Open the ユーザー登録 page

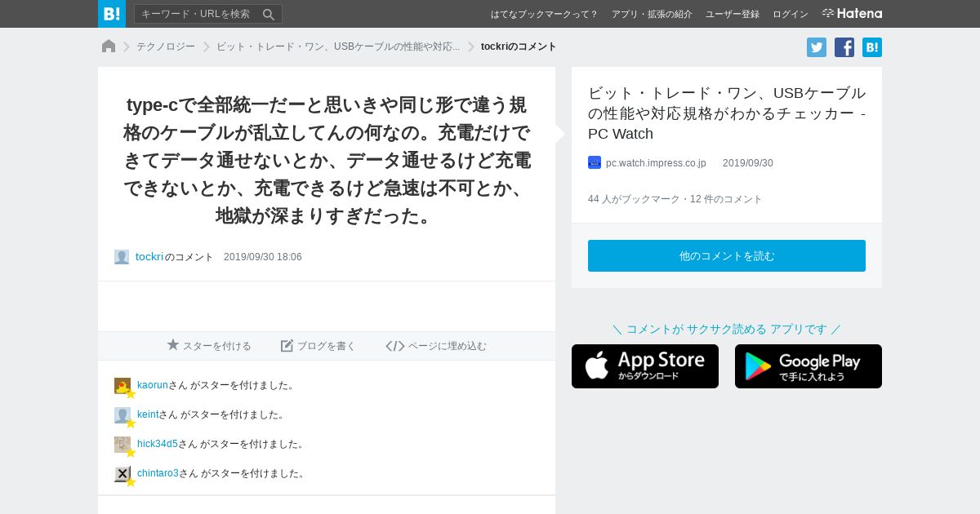(732, 14)
